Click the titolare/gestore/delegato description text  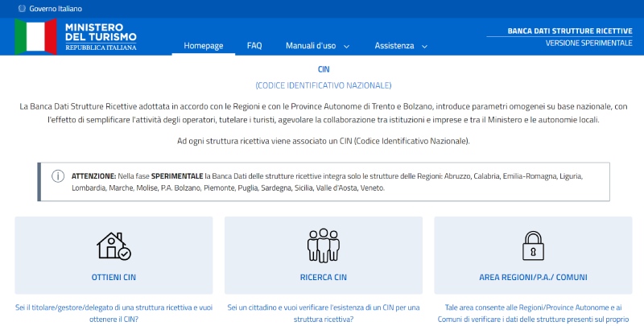click(114, 313)
